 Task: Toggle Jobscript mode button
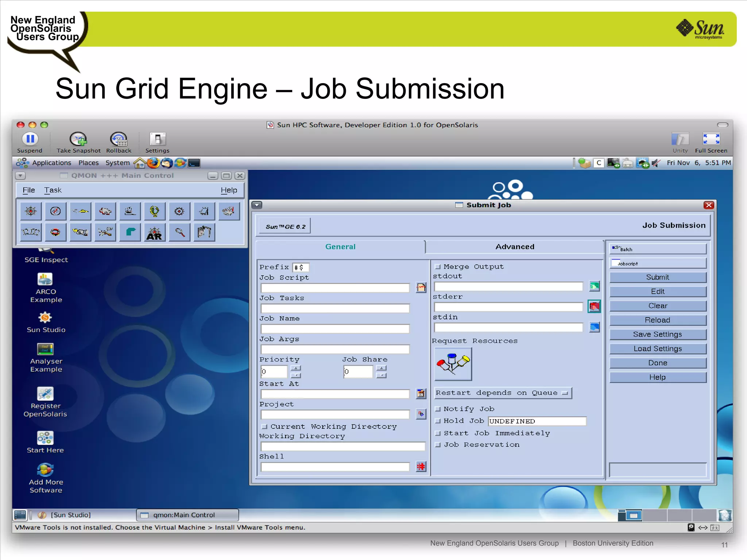(x=658, y=263)
